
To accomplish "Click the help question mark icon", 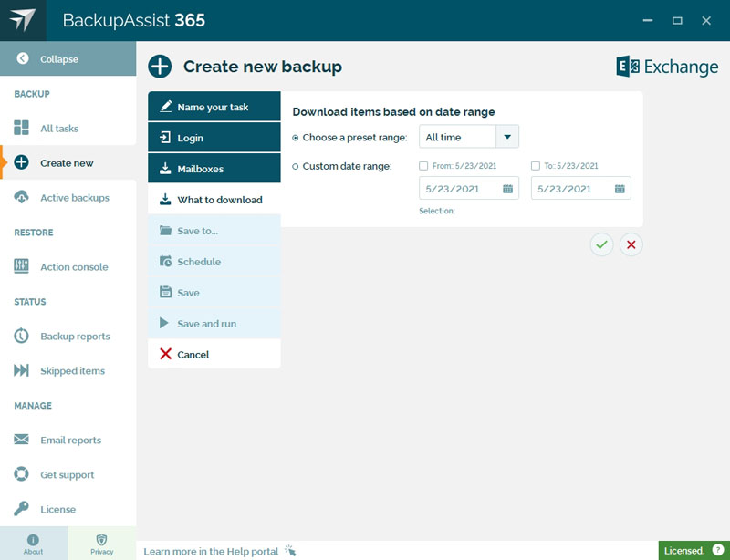I will pyautogui.click(x=718, y=550).
